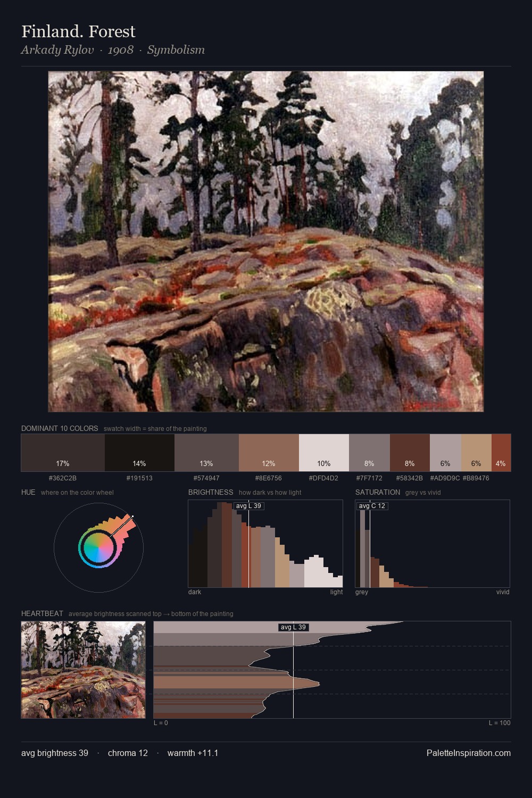Click the BRIGHTNESS section heading
532x798 pixels.
[x=211, y=492]
